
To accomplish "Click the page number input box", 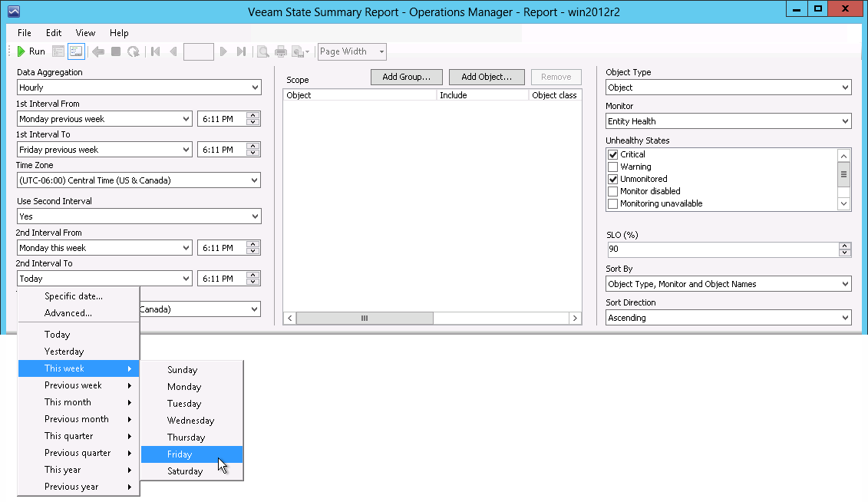I will (198, 51).
